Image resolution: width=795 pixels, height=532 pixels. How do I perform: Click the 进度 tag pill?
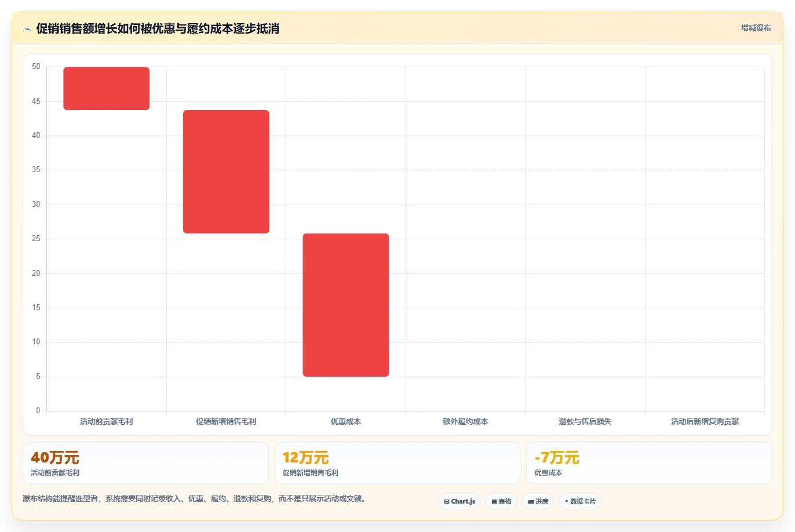pyautogui.click(x=538, y=501)
